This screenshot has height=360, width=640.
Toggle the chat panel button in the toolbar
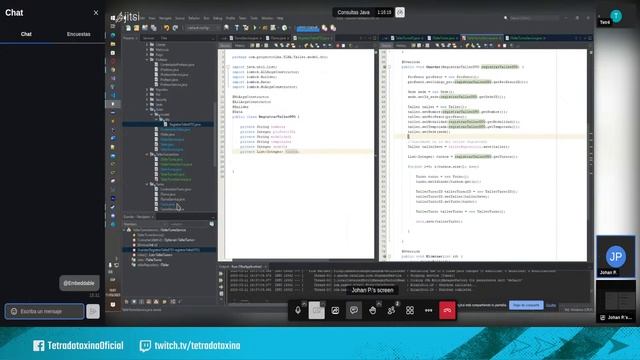[354, 310]
